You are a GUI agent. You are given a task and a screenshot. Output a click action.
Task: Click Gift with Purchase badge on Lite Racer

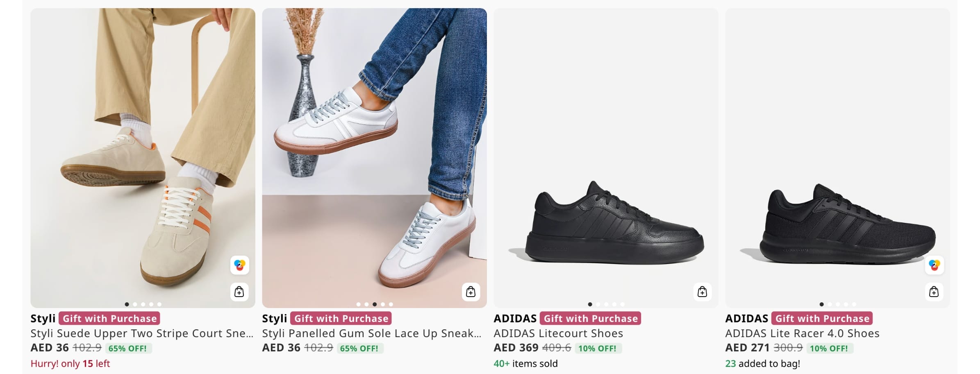point(822,318)
